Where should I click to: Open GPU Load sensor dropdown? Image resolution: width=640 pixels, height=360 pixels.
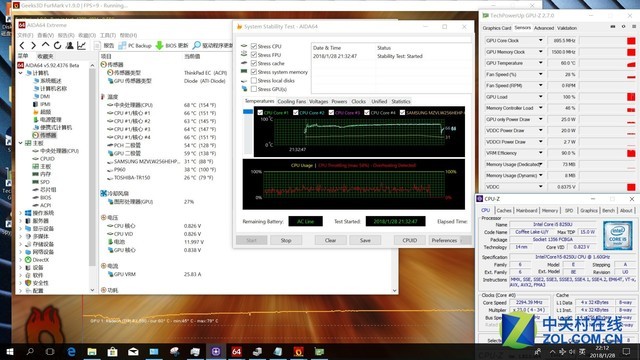coord(541,97)
